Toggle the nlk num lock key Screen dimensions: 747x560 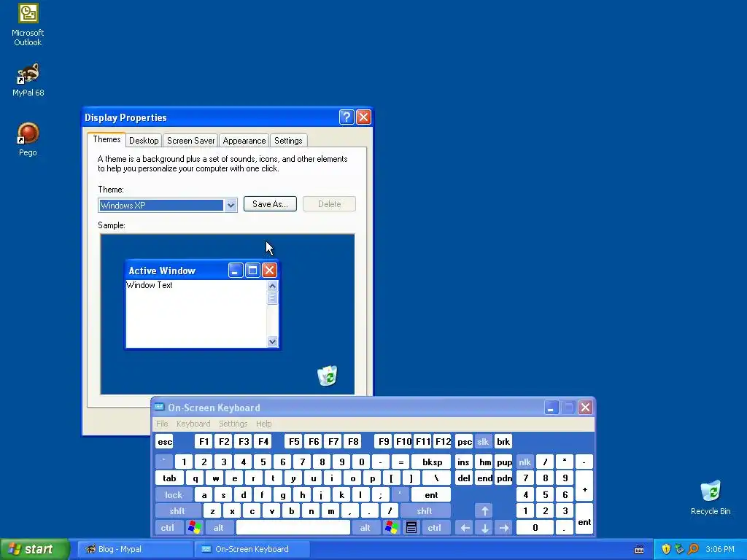(x=525, y=462)
